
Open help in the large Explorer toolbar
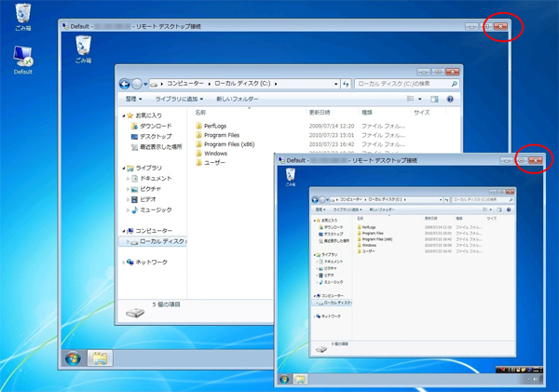pyautogui.click(x=450, y=99)
